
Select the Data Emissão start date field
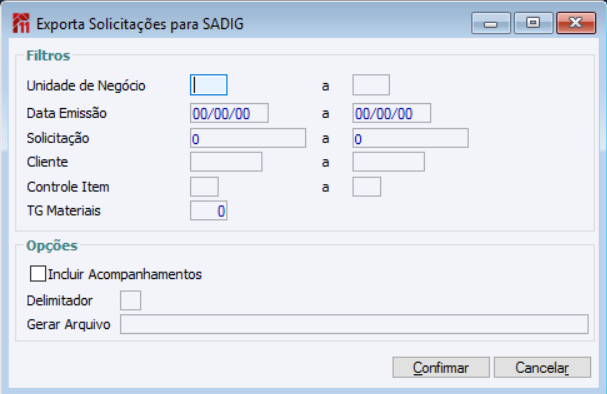pyautogui.click(x=229, y=113)
